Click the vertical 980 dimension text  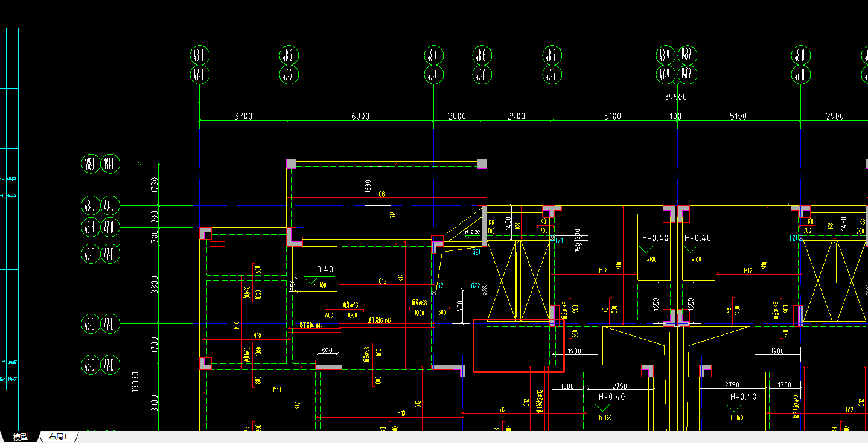click(155, 217)
